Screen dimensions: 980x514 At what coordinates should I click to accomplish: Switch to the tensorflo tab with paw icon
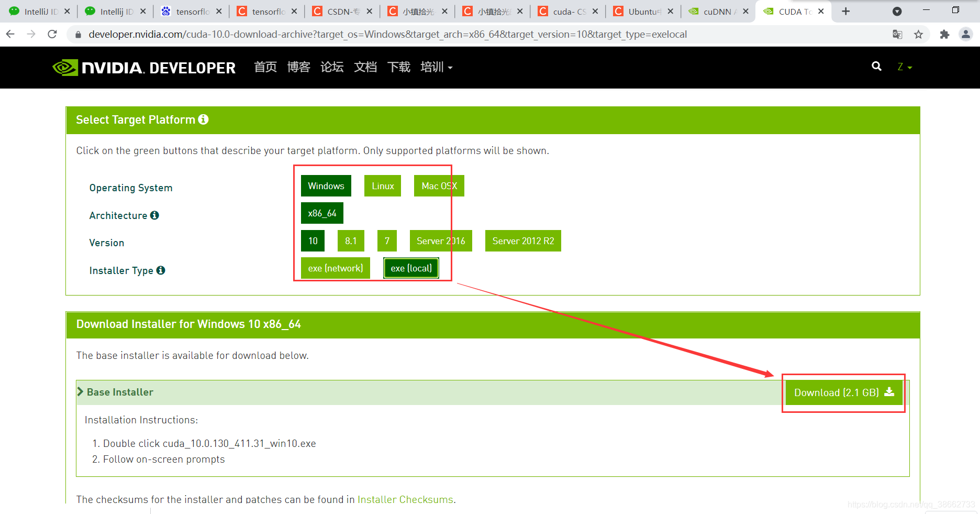(x=191, y=12)
